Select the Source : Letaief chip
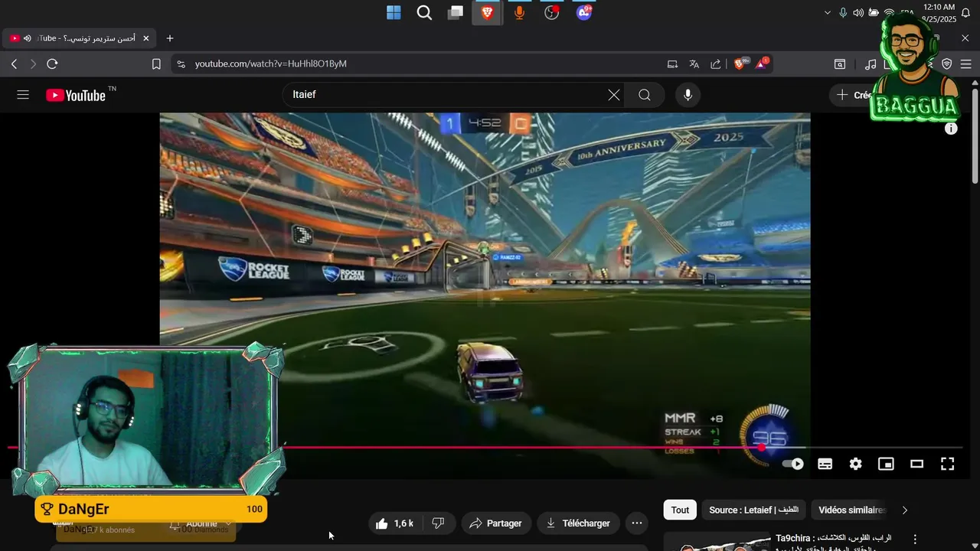This screenshot has height=551, width=980. coord(753,510)
